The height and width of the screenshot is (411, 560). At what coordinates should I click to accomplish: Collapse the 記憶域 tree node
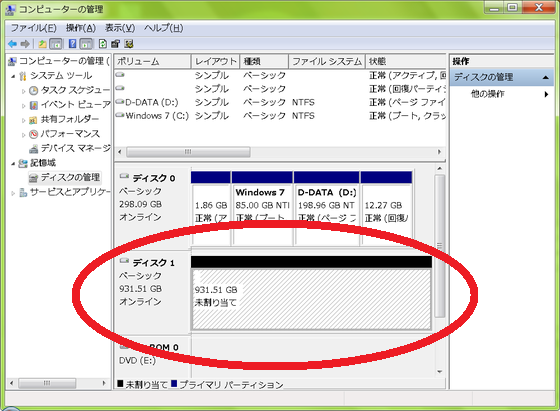pos(13,164)
